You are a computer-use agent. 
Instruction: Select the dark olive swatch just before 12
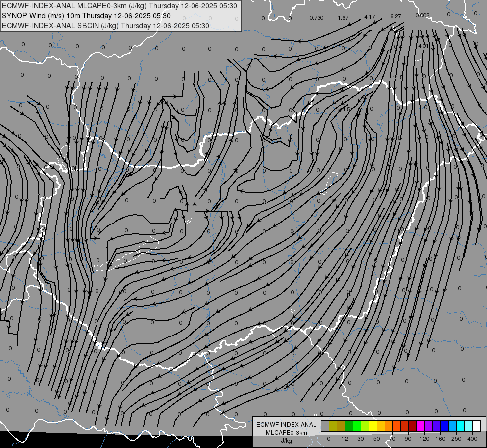pyautogui.click(x=341, y=426)
